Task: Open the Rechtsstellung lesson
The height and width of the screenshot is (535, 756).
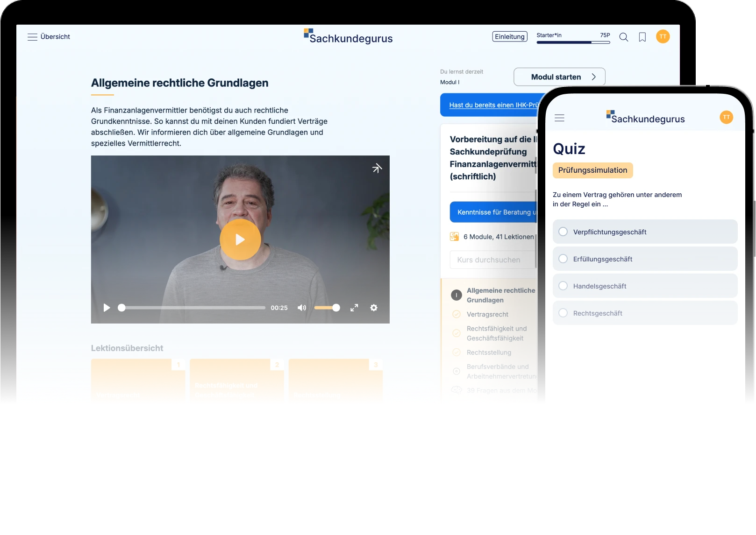Action: point(489,352)
